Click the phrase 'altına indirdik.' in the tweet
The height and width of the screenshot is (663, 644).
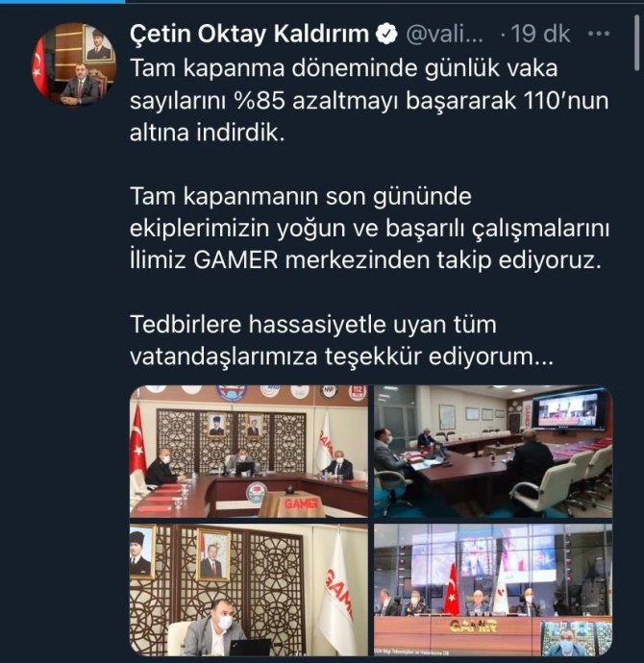[208, 134]
